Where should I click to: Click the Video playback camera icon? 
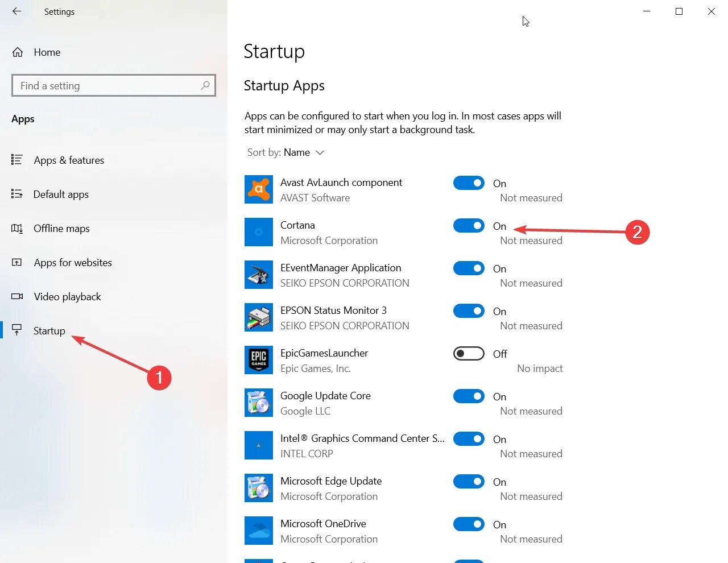pos(17,296)
